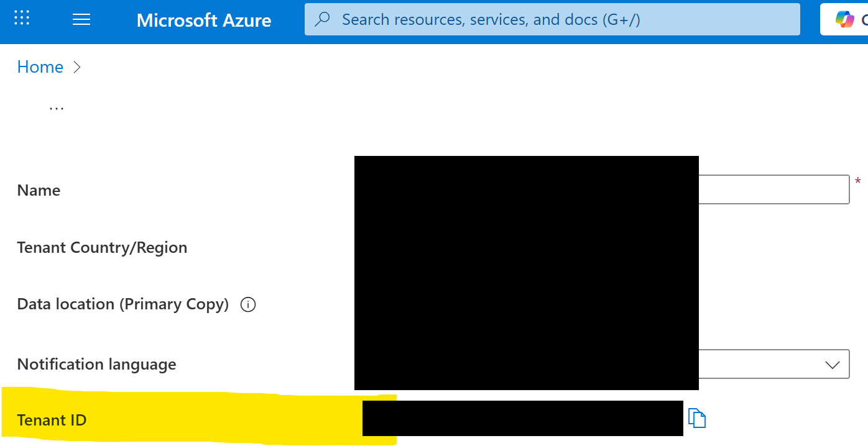Viewport: 868px width, 446px height.
Task: Copy the Tenant ID to clipboard
Action: tap(697, 418)
